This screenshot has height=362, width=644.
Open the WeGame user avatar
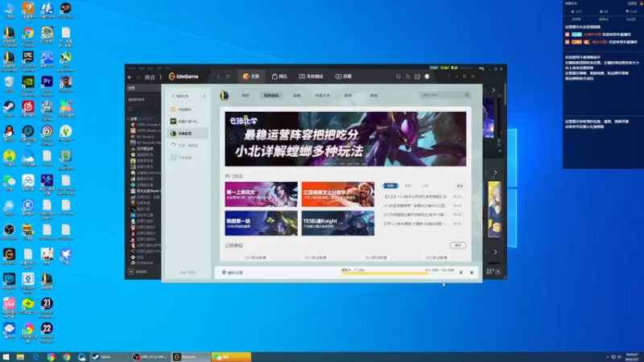point(427,76)
